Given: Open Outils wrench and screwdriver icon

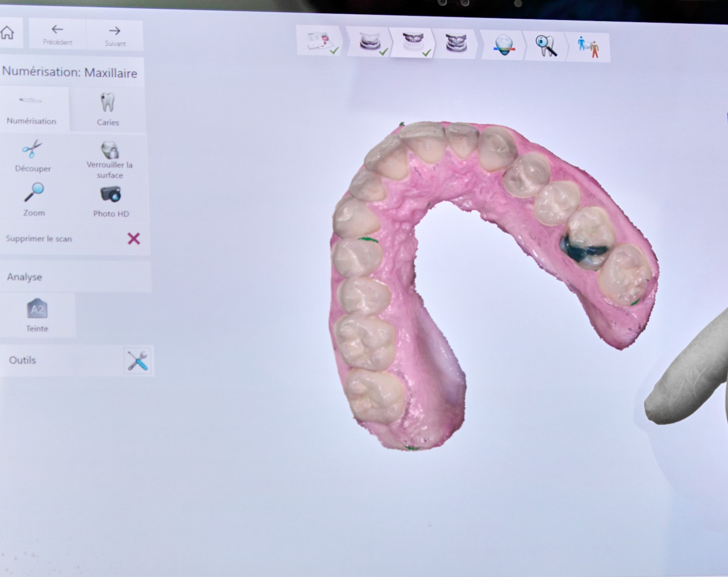Looking at the screenshot, I should [x=138, y=361].
